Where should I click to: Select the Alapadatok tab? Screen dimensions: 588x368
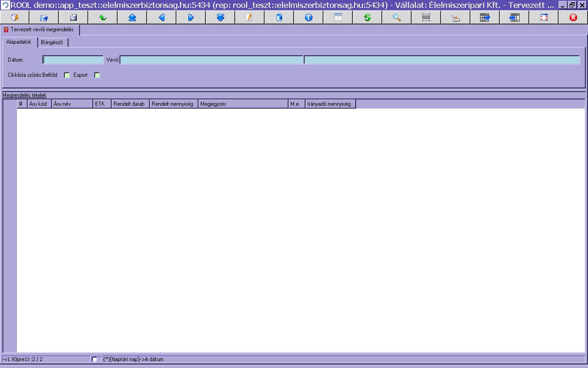(19, 42)
